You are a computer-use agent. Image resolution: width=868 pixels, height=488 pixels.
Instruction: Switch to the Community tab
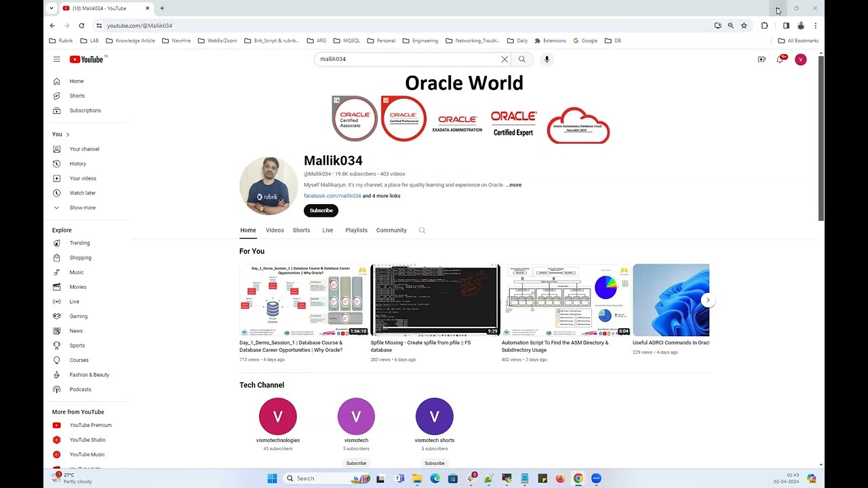391,230
